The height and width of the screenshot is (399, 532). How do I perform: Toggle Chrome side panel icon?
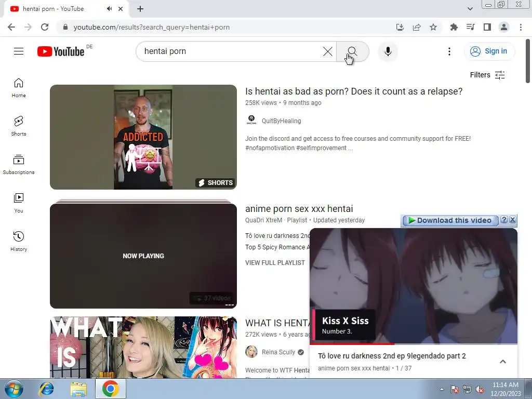487,27
